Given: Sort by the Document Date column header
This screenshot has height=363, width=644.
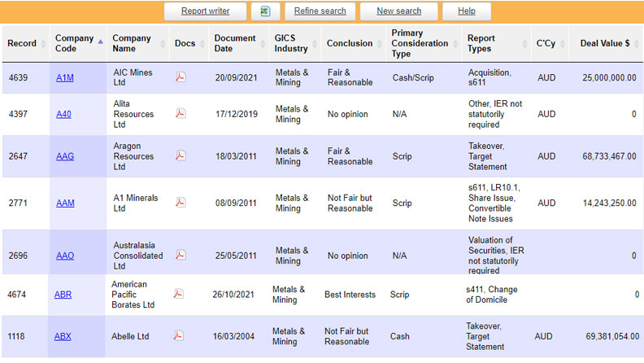Looking at the screenshot, I should tap(234, 43).
